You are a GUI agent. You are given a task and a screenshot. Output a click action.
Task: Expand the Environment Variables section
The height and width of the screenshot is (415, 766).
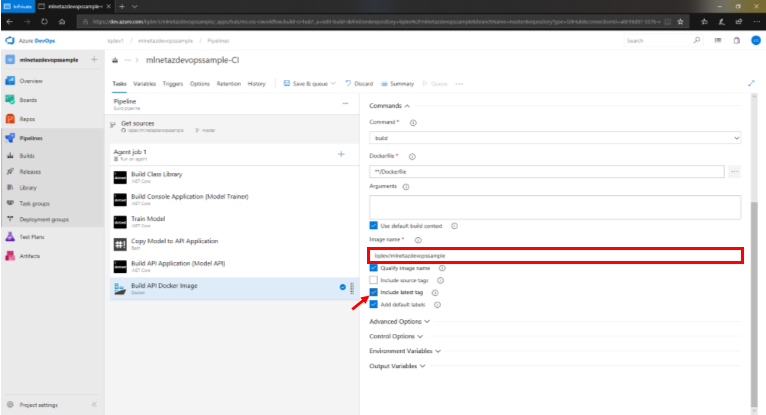406,351
